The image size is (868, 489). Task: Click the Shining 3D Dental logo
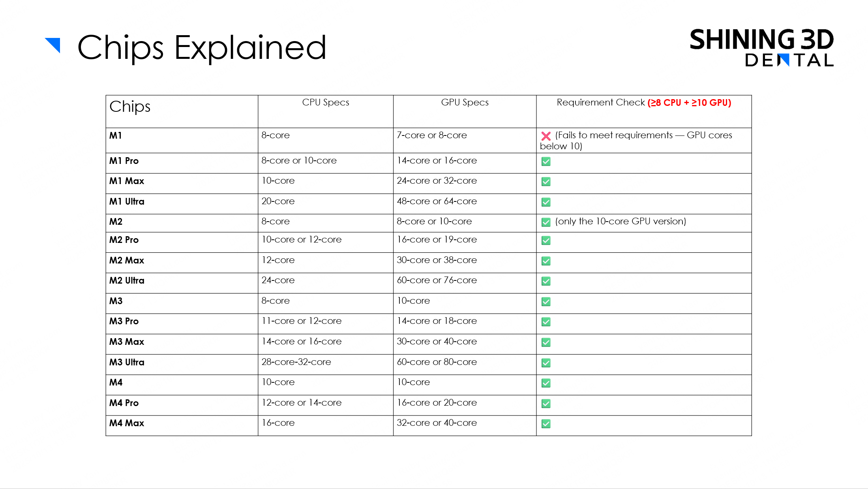coord(761,47)
